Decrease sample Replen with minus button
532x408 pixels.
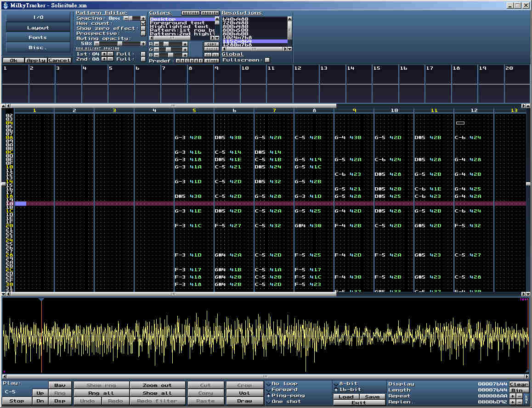pos(520,402)
